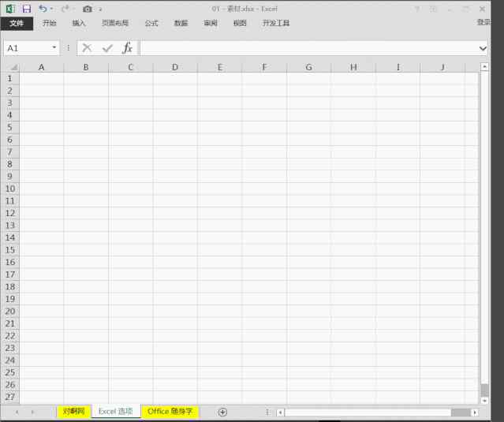The image size is (504, 422).
Task: Select row 15 header
Action: pos(10,250)
